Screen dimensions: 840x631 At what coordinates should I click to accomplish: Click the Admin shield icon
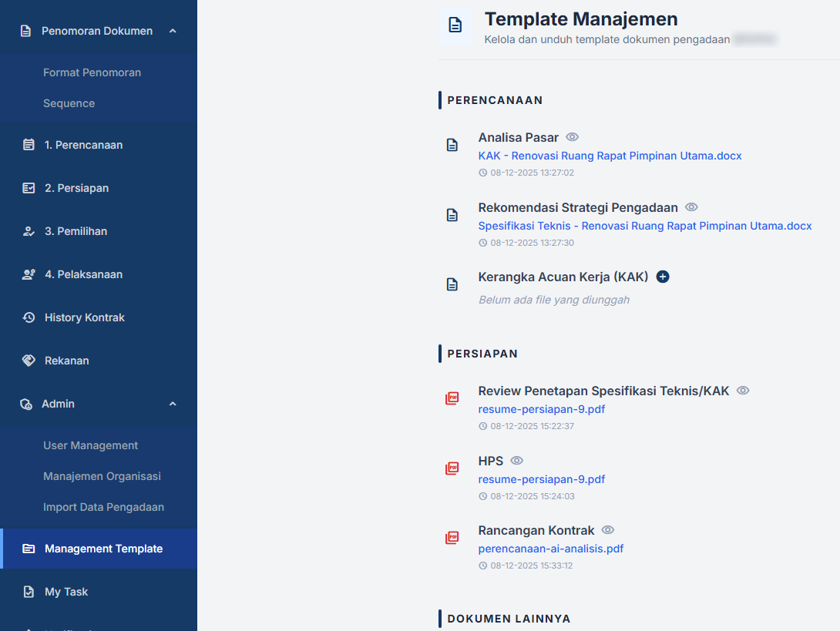coord(25,404)
